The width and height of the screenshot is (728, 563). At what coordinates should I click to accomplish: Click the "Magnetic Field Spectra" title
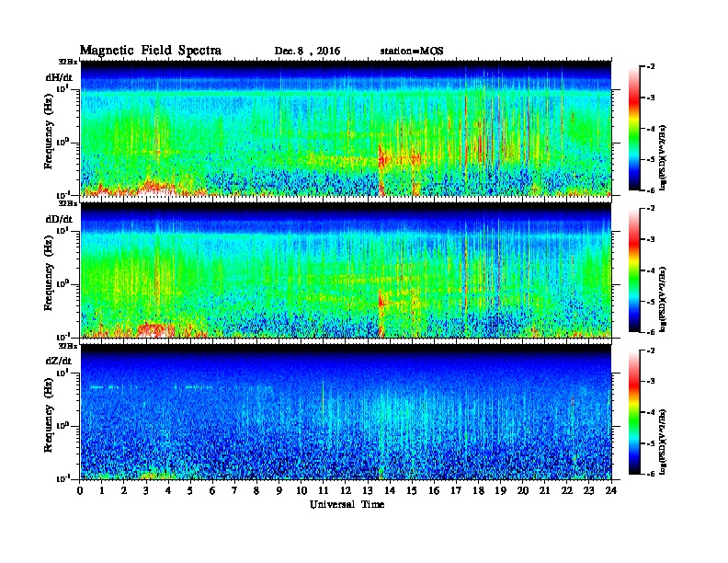pos(151,51)
